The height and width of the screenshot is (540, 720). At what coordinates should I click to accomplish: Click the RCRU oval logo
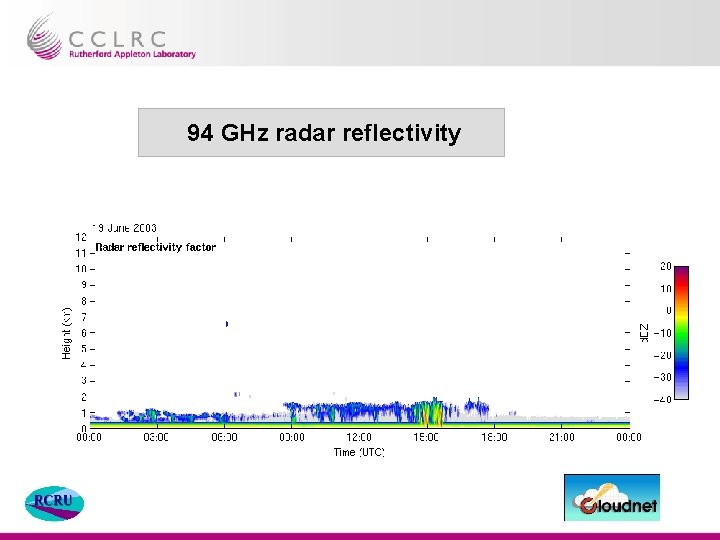pos(54,503)
